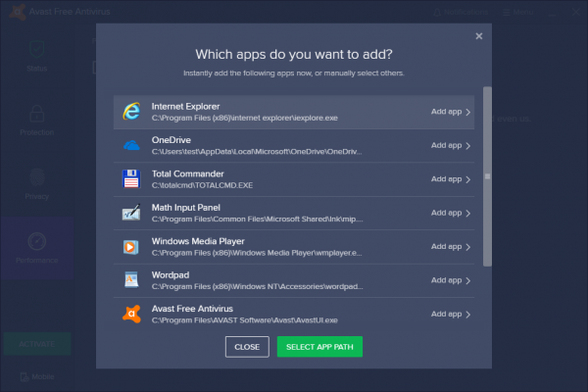Screen dimensions: 588x392
Task: Click the Internet Explorer app icon
Action: (x=131, y=112)
